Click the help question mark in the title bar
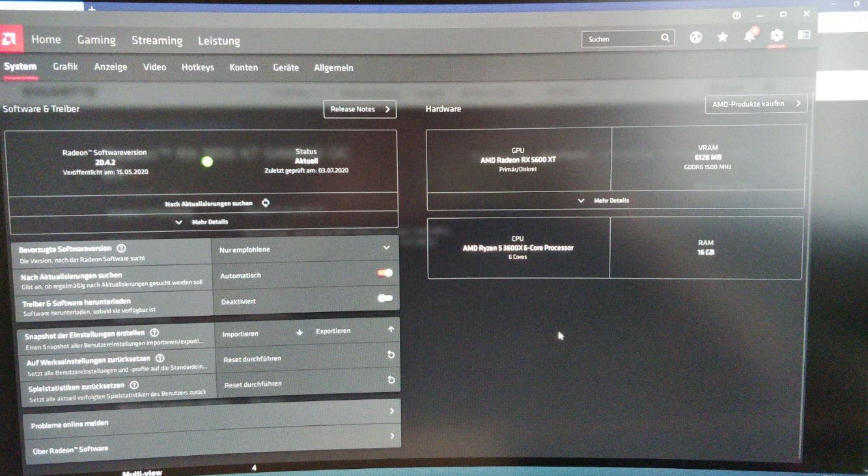868x476 pixels. pos(736,16)
